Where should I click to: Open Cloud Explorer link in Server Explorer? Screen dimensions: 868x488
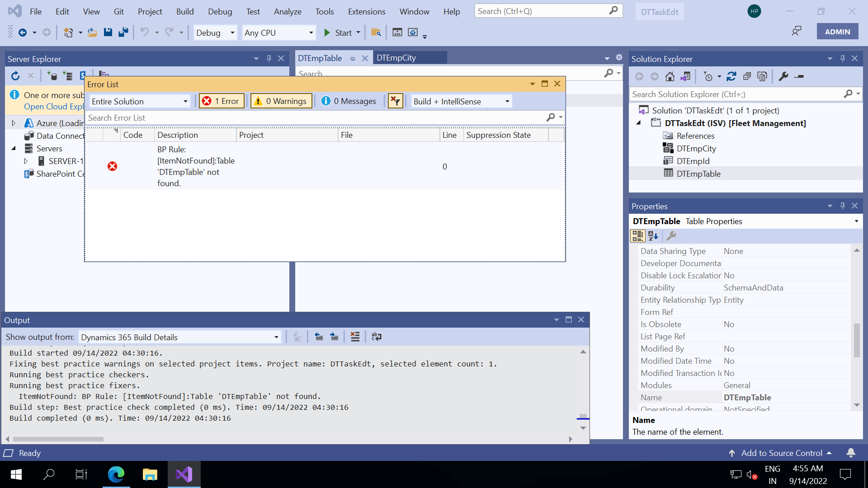(54, 107)
